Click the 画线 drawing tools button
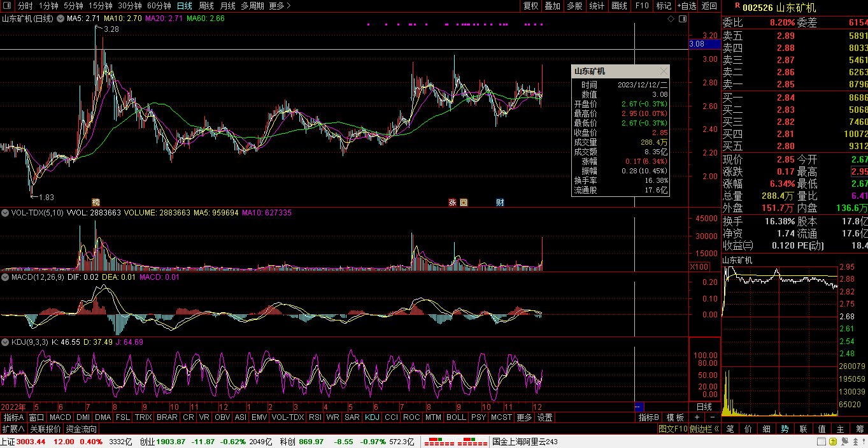The width and height of the screenshot is (868, 448). point(619,6)
